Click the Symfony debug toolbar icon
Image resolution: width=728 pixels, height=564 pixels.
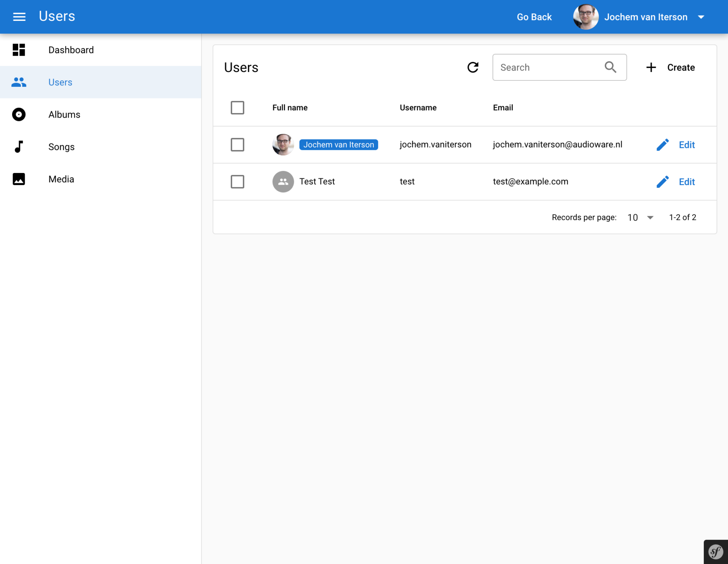[715, 551]
